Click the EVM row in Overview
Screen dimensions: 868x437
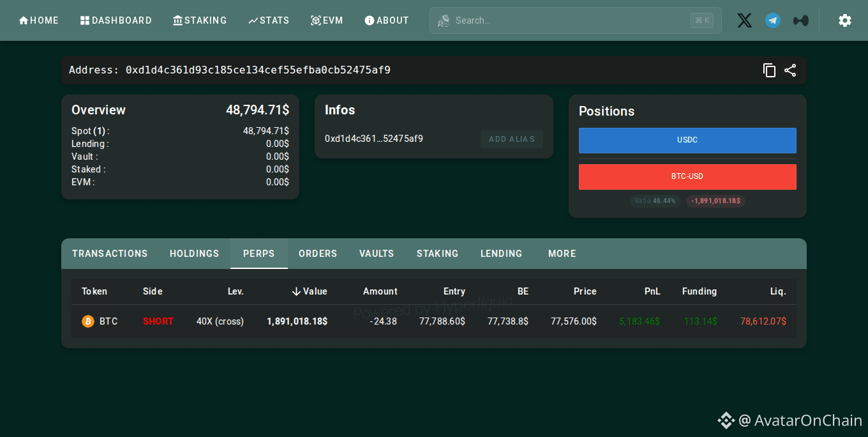(180, 182)
